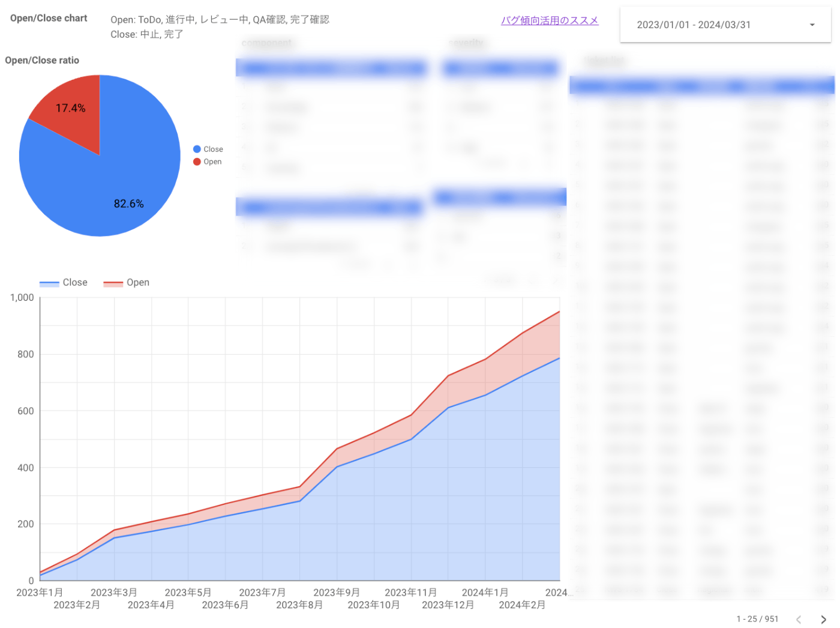The image size is (840, 628).
Task: Click the next page arrow for the 951-row table
Action: coord(823,619)
